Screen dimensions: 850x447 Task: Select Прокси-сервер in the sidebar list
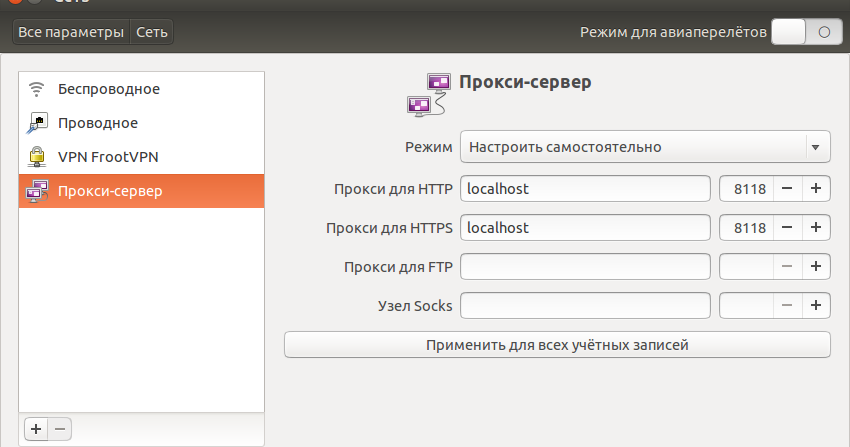(141, 191)
